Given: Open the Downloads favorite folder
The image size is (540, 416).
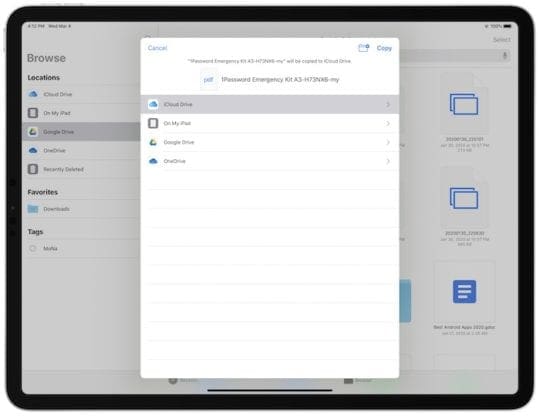Looking at the screenshot, I should click(81, 209).
